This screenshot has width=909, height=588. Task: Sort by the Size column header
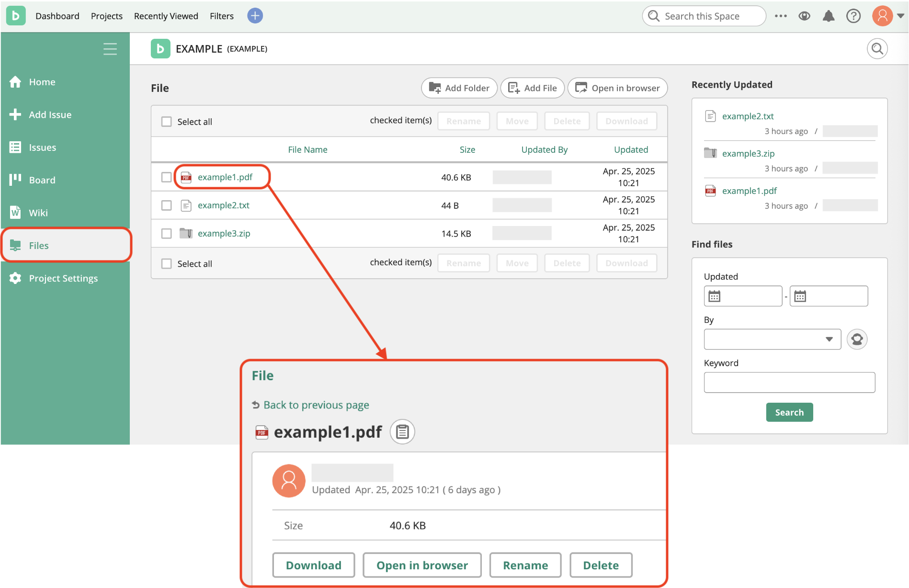pyautogui.click(x=467, y=150)
